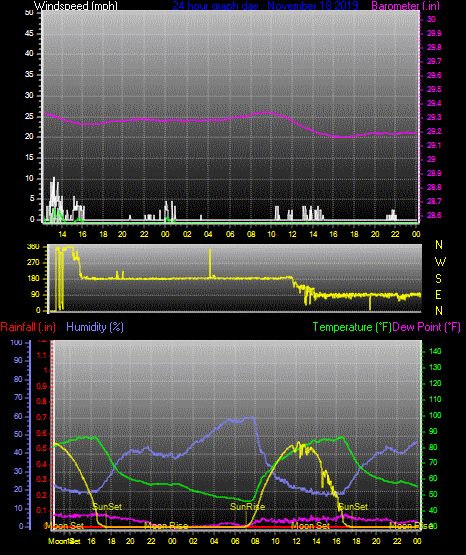Image resolution: width=466 pixels, height=555 pixels.
Task: Click the 140 temperature scale value
Action: [435, 351]
